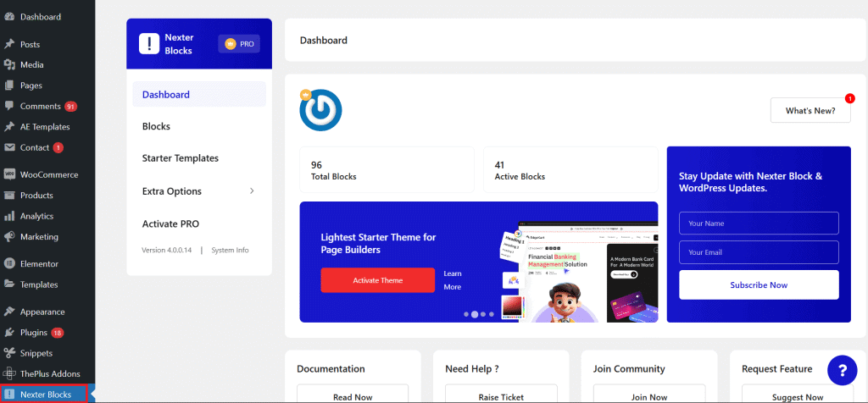Click Raise Ticket button
The height and width of the screenshot is (403, 868).
501,396
